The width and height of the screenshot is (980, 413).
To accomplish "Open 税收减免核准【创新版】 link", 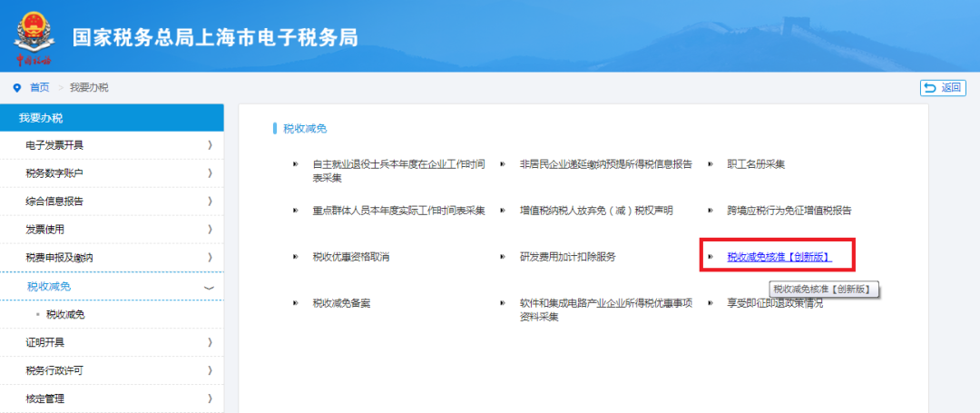I will pyautogui.click(x=778, y=258).
